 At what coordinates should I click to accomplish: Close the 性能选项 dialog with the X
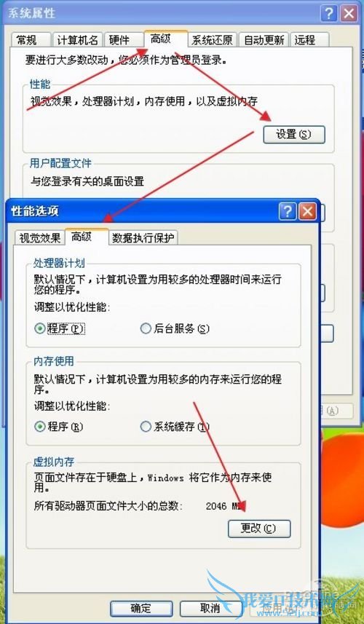click(308, 211)
